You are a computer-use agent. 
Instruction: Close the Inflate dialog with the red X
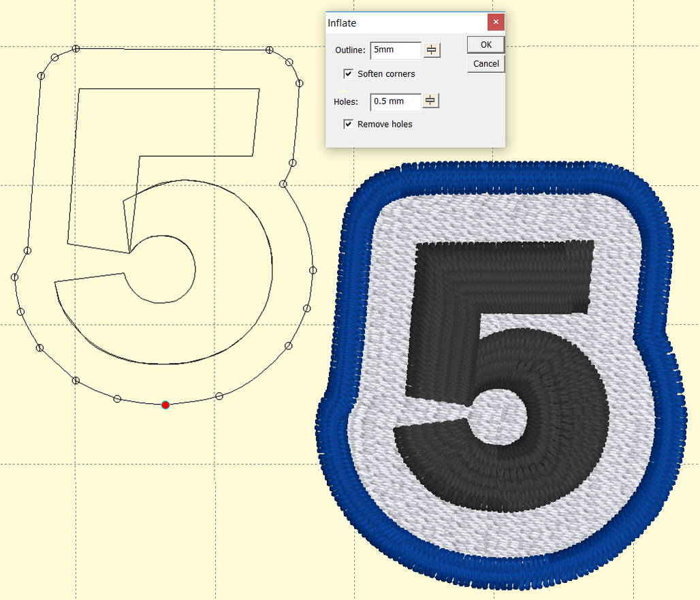(x=496, y=22)
